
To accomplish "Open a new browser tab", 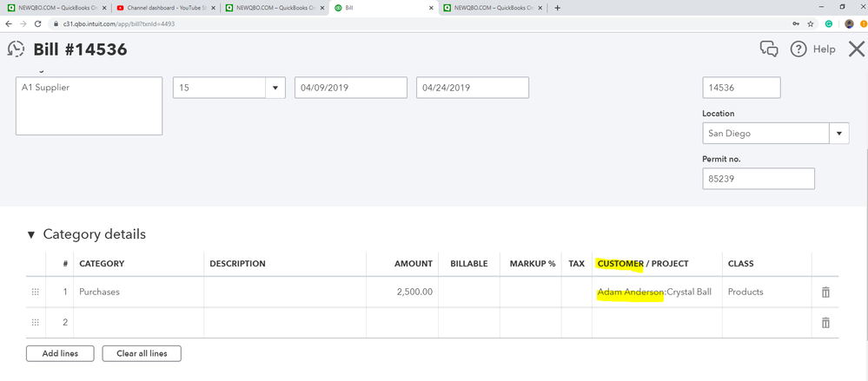I will pos(557,8).
